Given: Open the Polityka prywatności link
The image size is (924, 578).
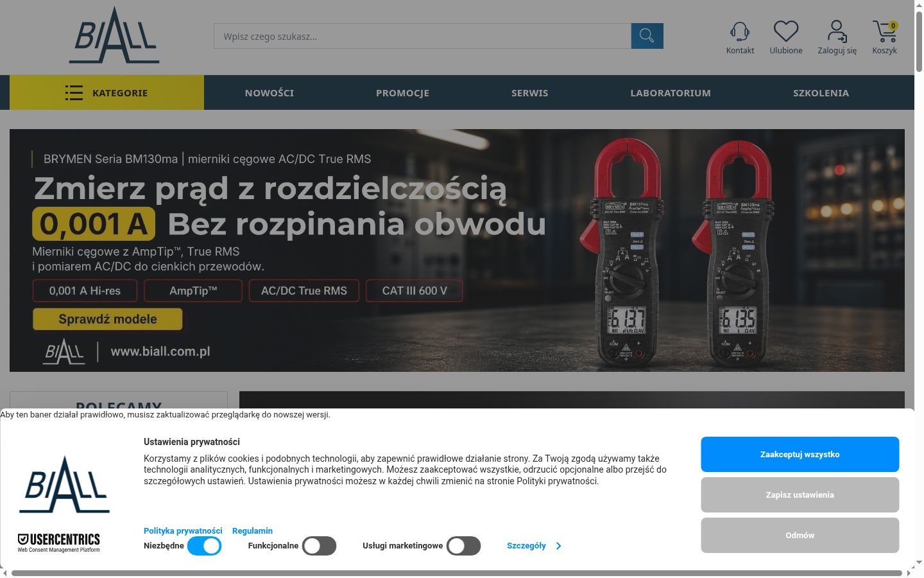Looking at the screenshot, I should click(x=183, y=530).
